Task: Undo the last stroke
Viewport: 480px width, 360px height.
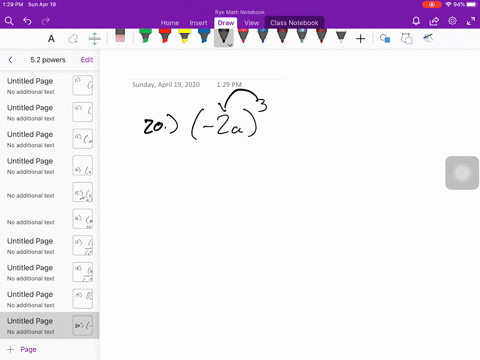Action: tap(27, 21)
